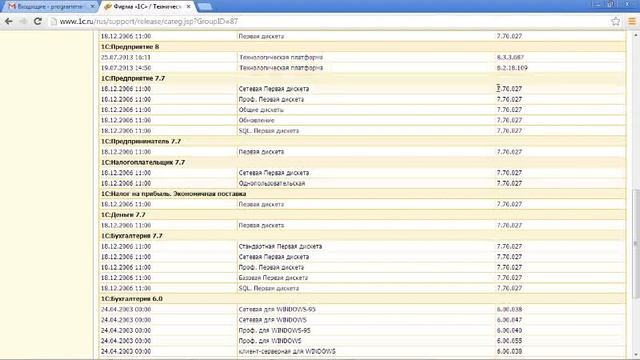Go back to the previous page
Screen dimensions: 640x360
[x=9, y=21]
